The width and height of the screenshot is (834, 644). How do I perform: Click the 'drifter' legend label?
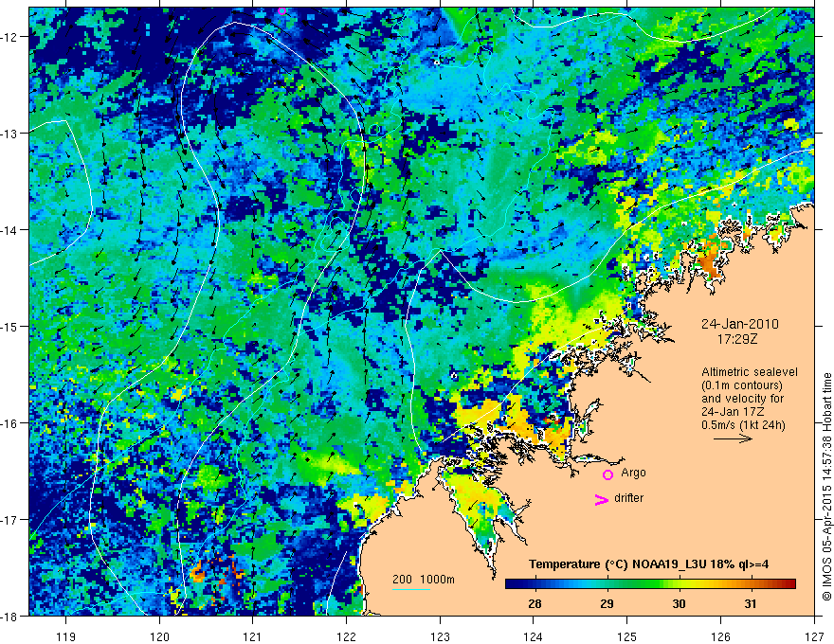tap(628, 498)
